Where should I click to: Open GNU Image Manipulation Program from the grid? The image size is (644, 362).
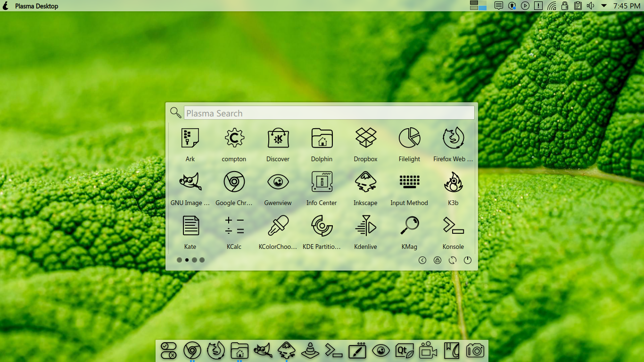pyautogui.click(x=190, y=189)
